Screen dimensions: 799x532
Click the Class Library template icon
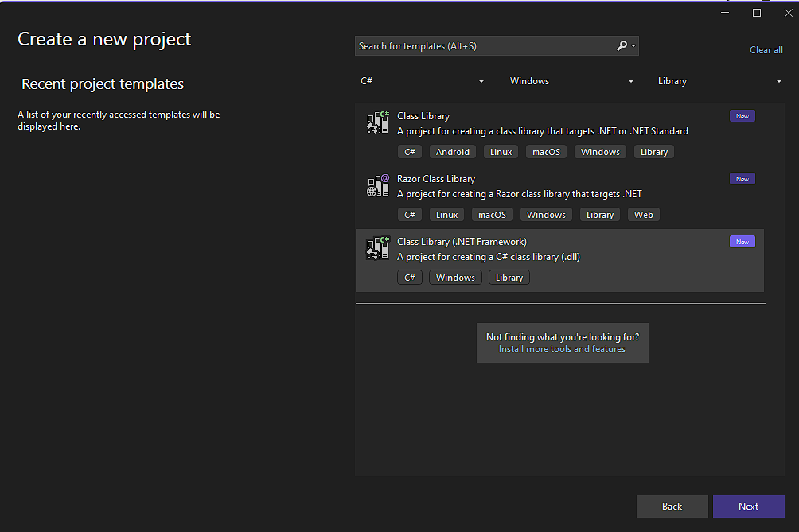(377, 122)
